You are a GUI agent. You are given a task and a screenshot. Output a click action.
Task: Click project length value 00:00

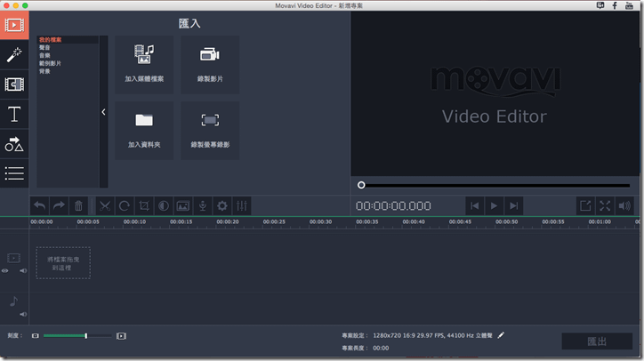click(x=381, y=348)
